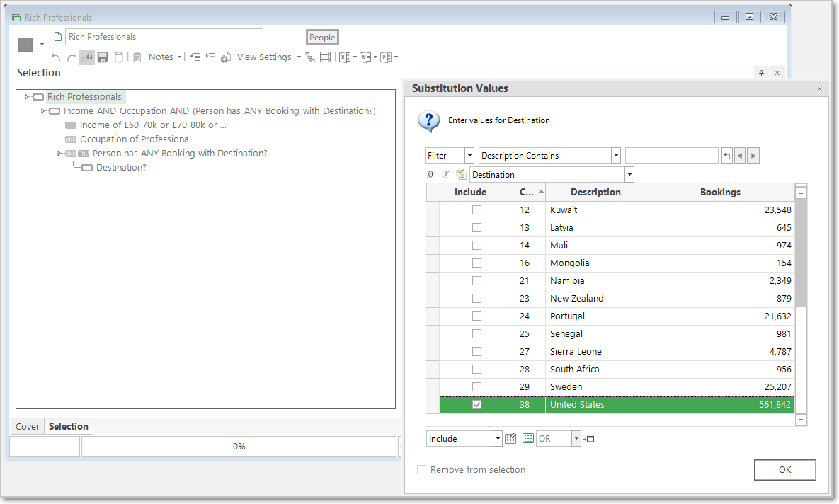Open View Settings via the gear-document icon
This screenshot has width=839, height=504.
pos(226,57)
